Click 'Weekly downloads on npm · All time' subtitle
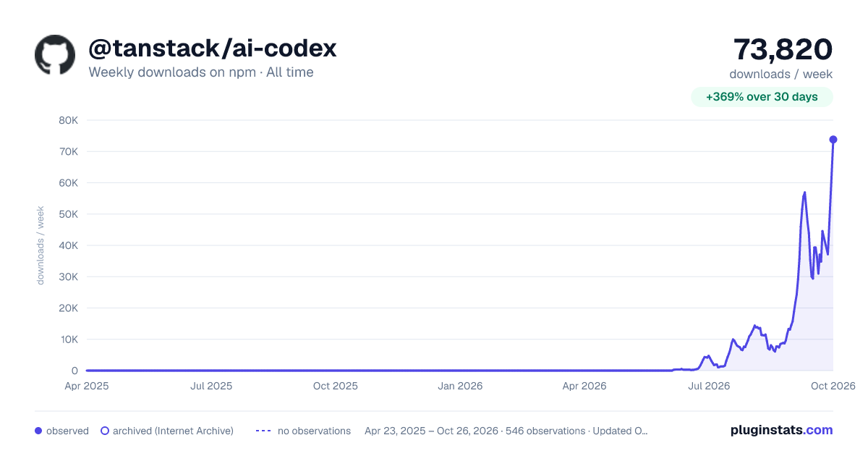The image size is (868, 456). pos(201,72)
